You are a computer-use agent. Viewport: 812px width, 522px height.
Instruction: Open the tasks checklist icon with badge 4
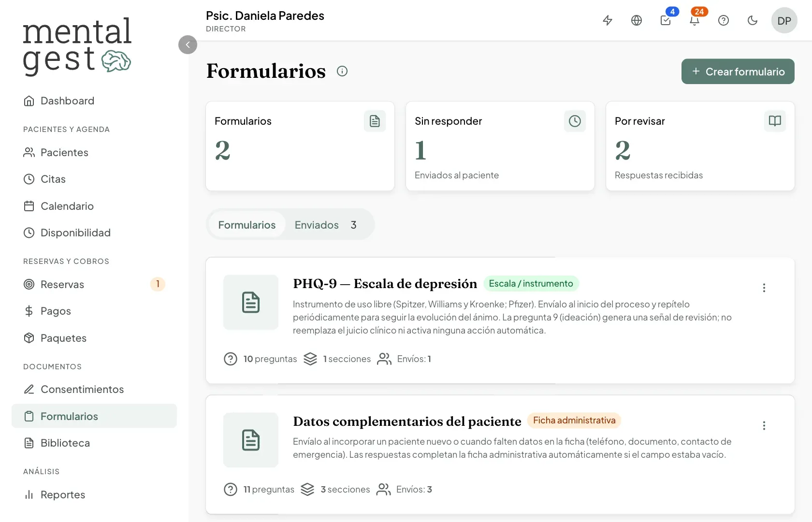click(666, 20)
